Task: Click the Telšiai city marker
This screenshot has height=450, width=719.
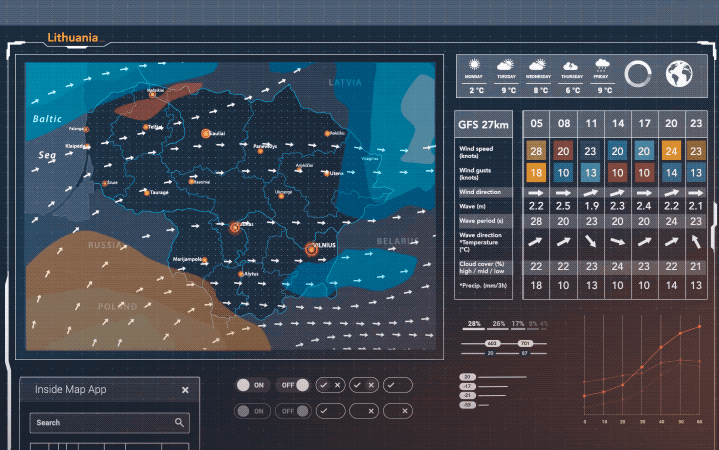Action: [x=145, y=127]
